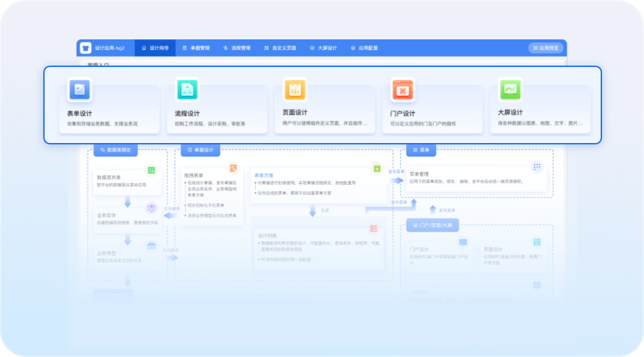The image size is (644, 357).
Task: Open the 大屏设计 tab in the top bar
Action: coord(323,48)
